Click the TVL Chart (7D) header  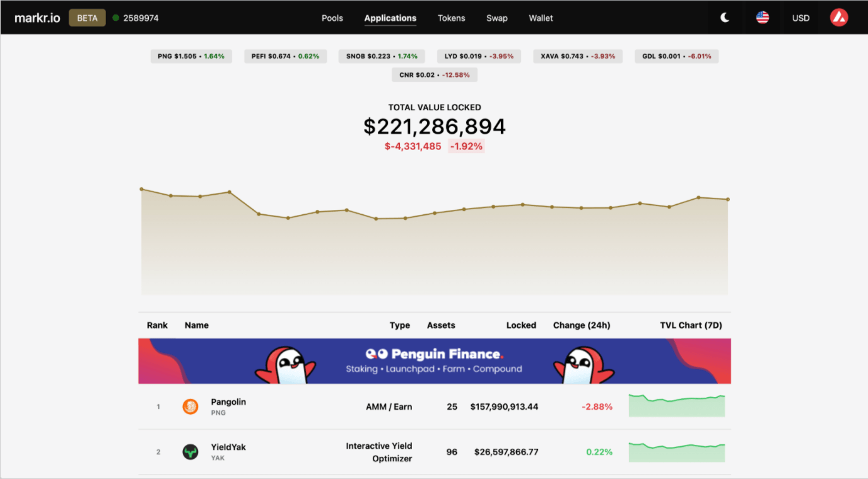click(691, 325)
